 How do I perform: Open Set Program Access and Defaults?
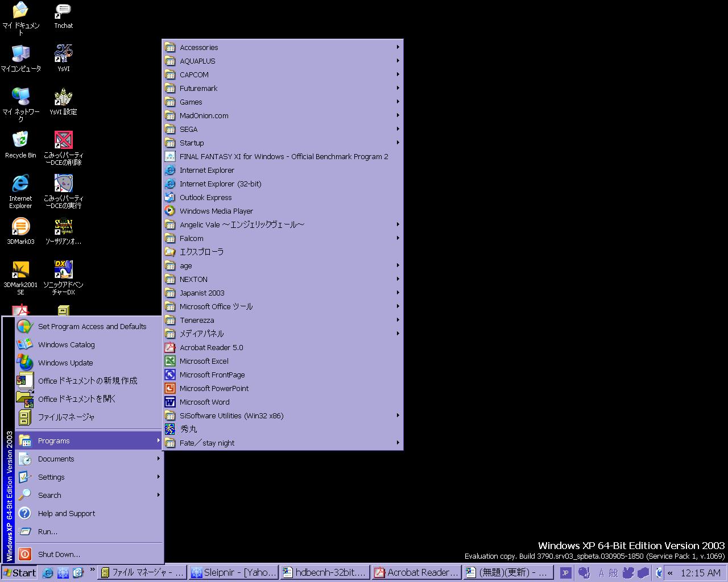pyautogui.click(x=89, y=326)
